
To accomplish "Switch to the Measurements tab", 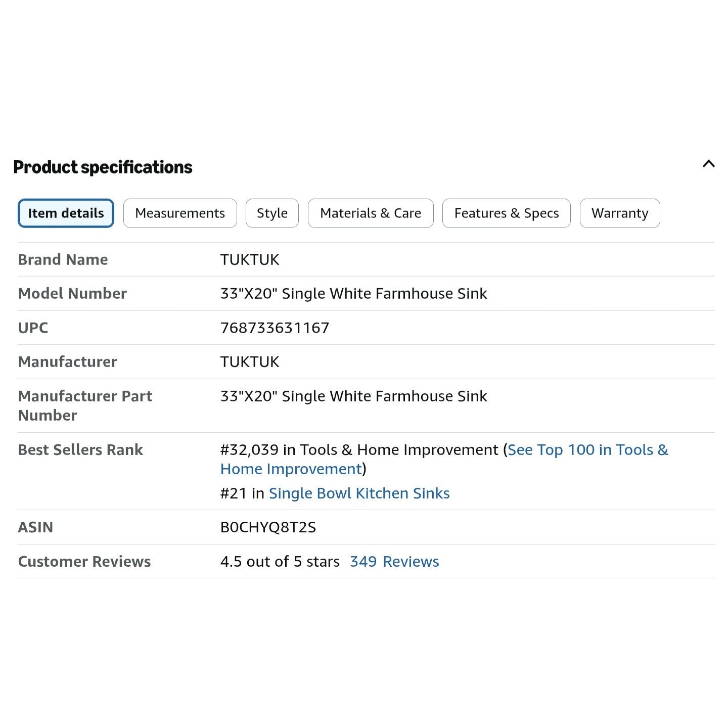I will click(x=180, y=213).
